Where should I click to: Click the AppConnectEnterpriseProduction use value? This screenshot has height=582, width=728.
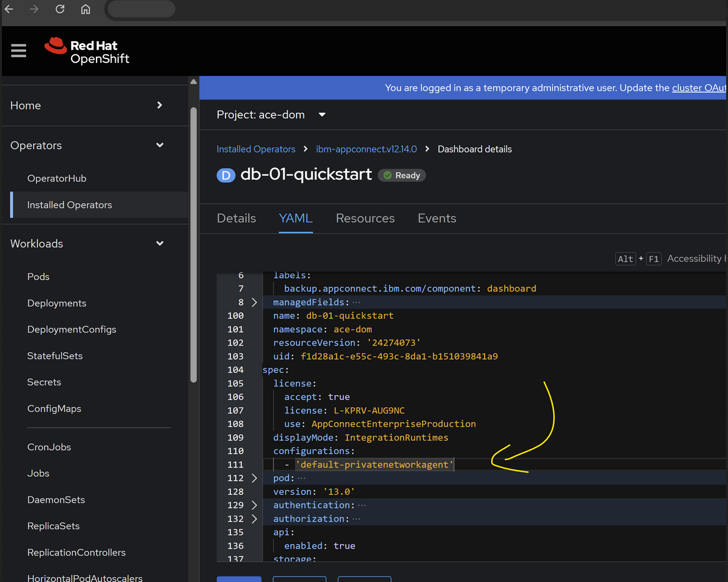(394, 424)
